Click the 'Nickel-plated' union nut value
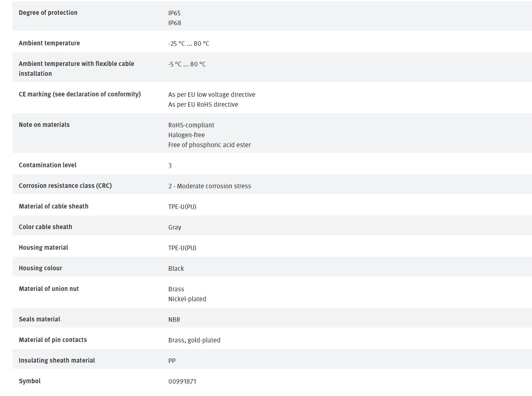Screen dimensions: 532x396 tap(187, 299)
